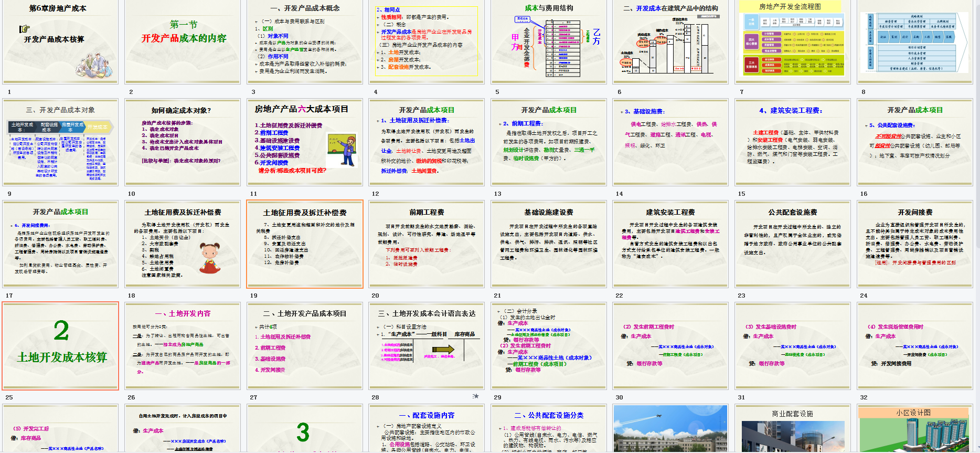This screenshot has width=980, height=453.
Task: Select slide 13 listing '2、前期工程费'
Action: click(549, 142)
